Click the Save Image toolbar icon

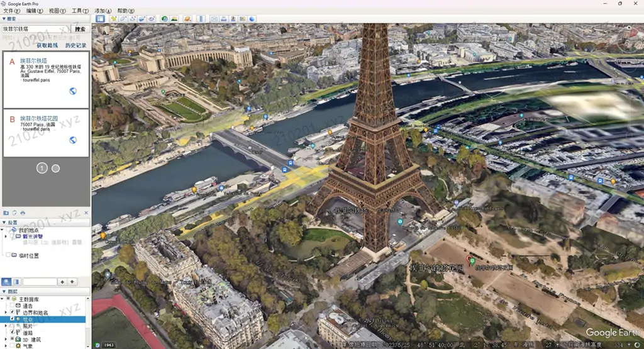click(x=233, y=19)
